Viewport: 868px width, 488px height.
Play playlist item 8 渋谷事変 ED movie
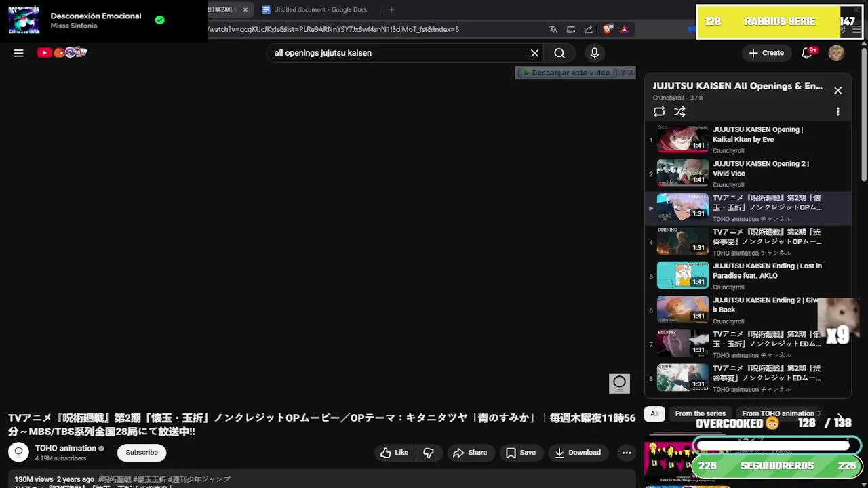pyautogui.click(x=748, y=379)
